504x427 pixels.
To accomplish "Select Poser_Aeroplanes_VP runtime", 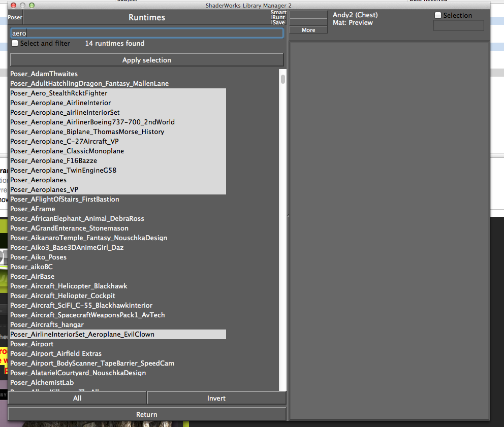I will click(x=118, y=189).
